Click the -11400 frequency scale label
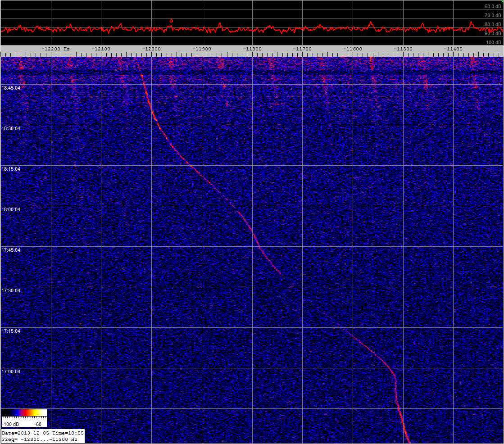The image size is (504, 444). coord(453,49)
